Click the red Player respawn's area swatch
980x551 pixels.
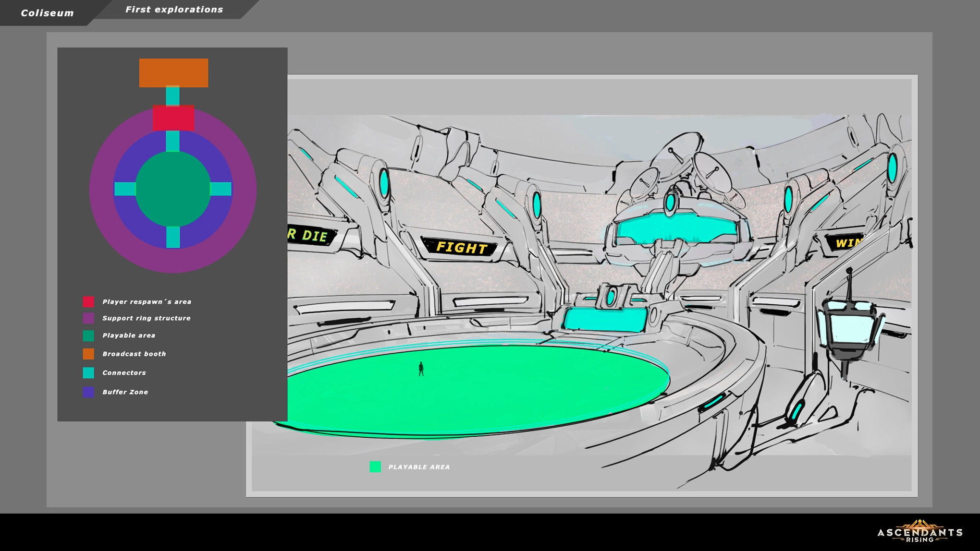coord(88,301)
